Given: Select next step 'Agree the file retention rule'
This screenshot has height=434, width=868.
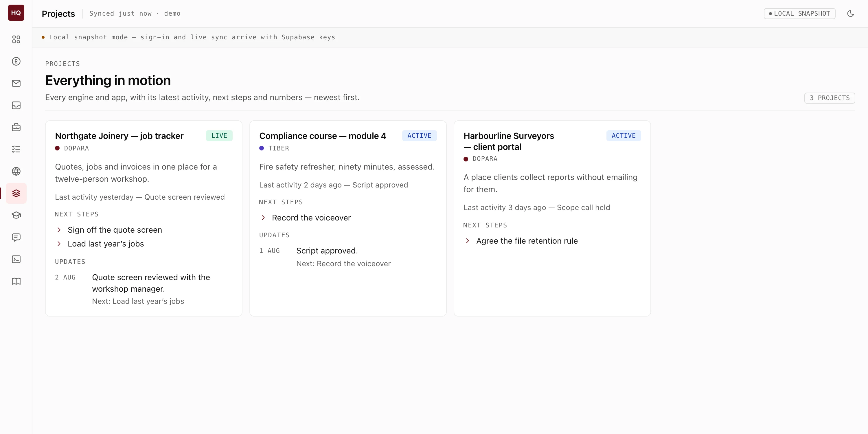Looking at the screenshot, I should click(x=527, y=241).
